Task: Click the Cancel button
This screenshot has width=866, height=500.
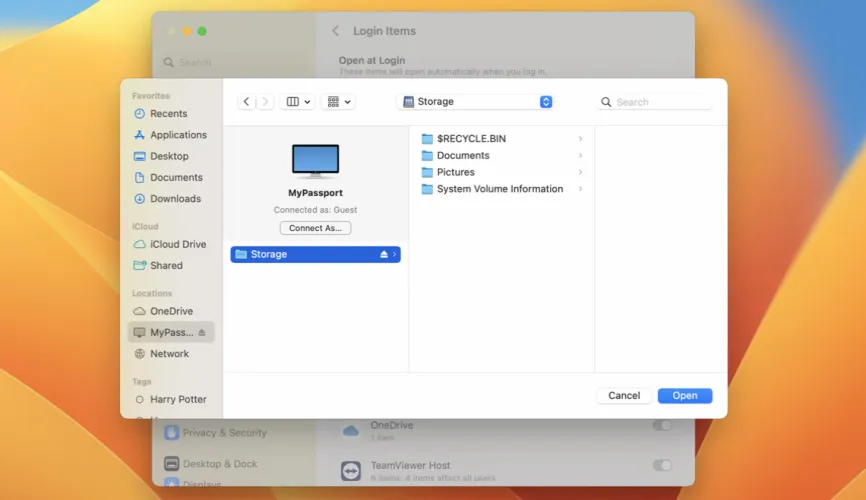Action: click(x=624, y=396)
